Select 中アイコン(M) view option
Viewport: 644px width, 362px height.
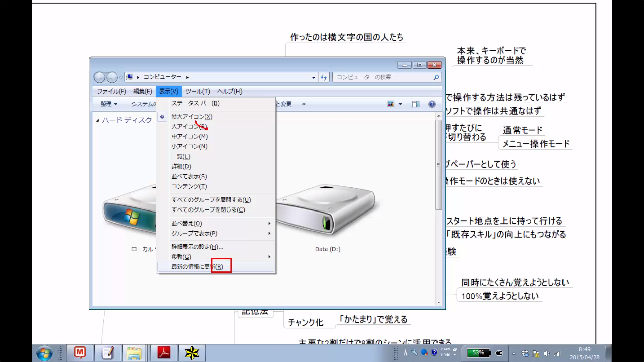point(190,137)
